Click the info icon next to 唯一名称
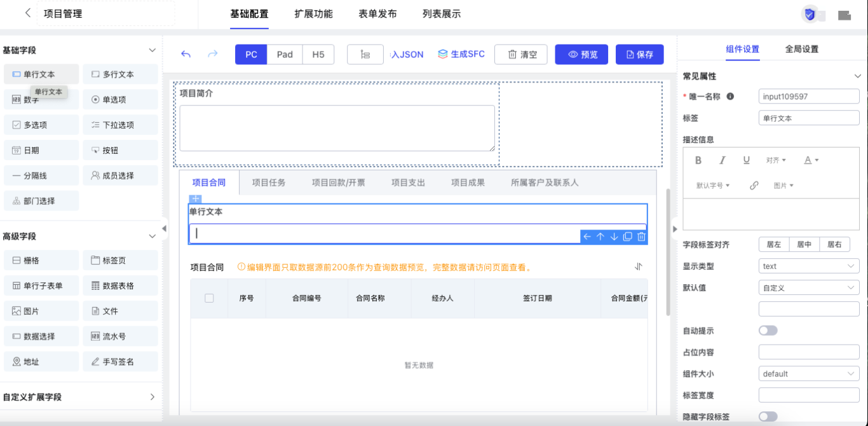868x426 pixels. (730, 97)
